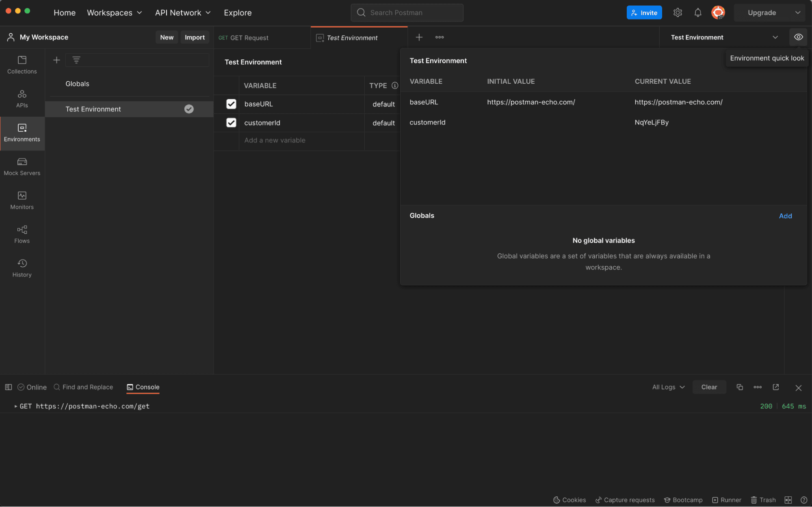Uncheck the baseURL variable checkbox
Screen dimensions: 812x507
pos(231,104)
